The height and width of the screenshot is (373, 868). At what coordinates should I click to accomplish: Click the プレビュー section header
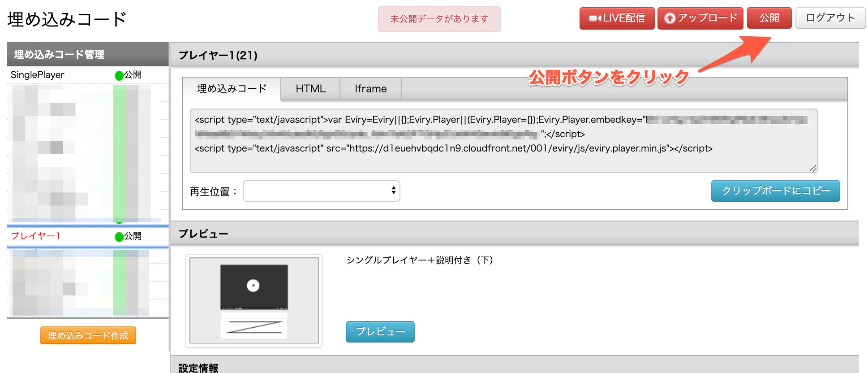pos(515,234)
